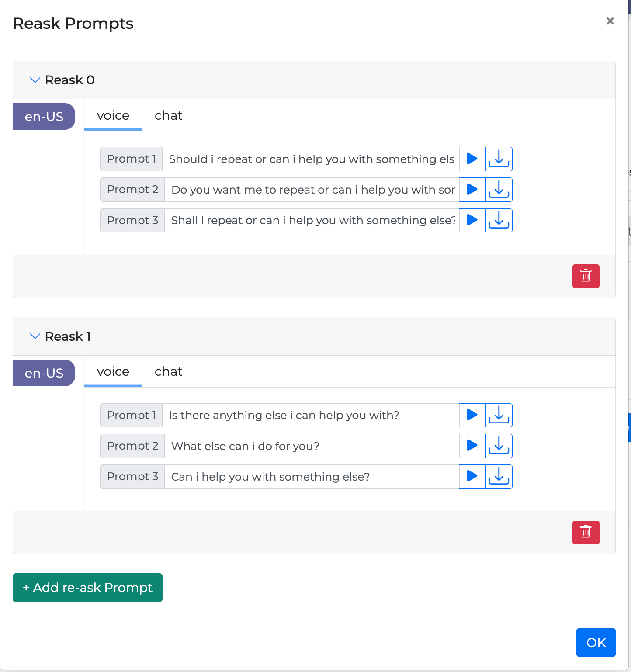Download Reask 0 Prompt 3 audio

tap(499, 220)
